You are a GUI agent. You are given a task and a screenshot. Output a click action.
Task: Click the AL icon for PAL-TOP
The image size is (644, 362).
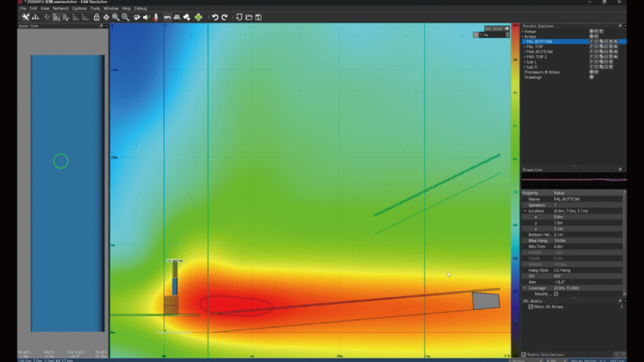coord(616,47)
